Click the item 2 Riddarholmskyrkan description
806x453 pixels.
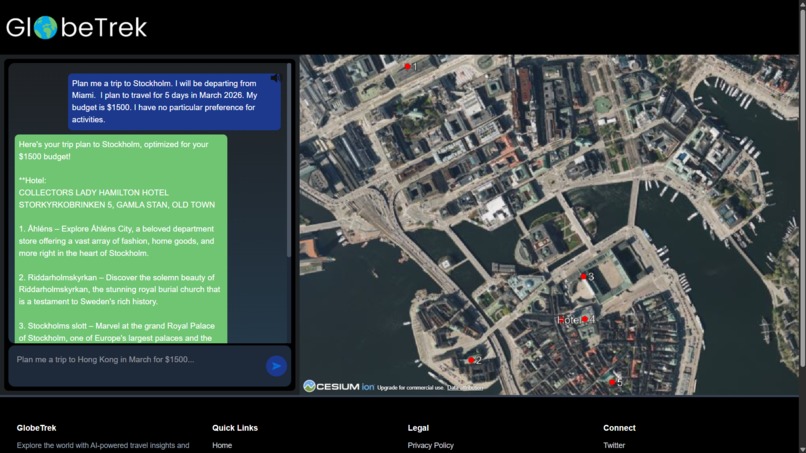click(119, 289)
